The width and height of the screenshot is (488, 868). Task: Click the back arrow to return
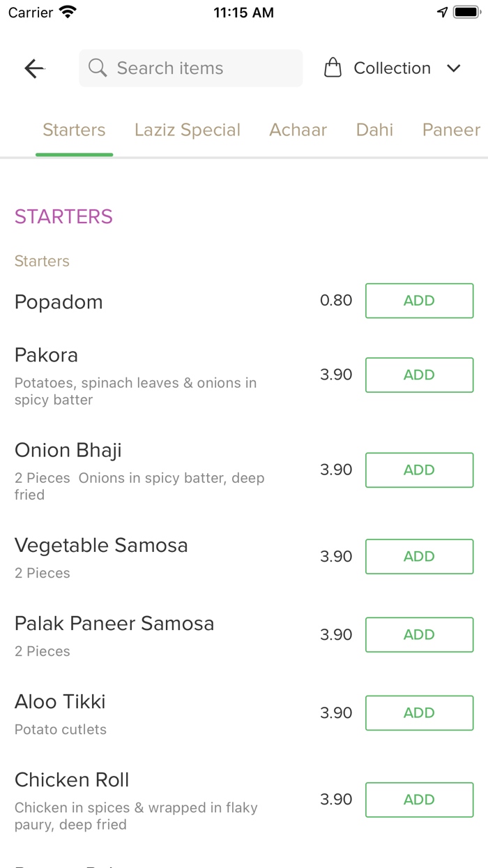pyautogui.click(x=33, y=68)
